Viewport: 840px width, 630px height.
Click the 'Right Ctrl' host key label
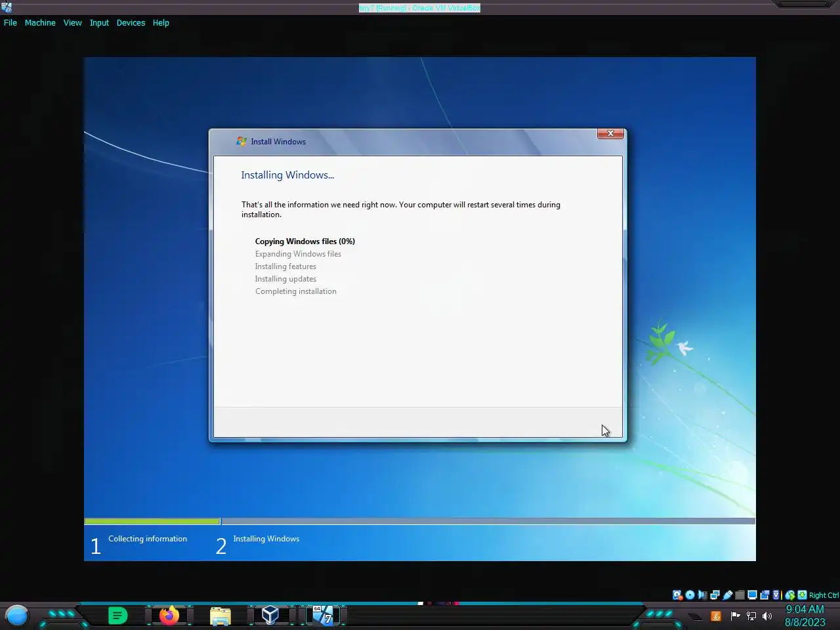click(824, 595)
